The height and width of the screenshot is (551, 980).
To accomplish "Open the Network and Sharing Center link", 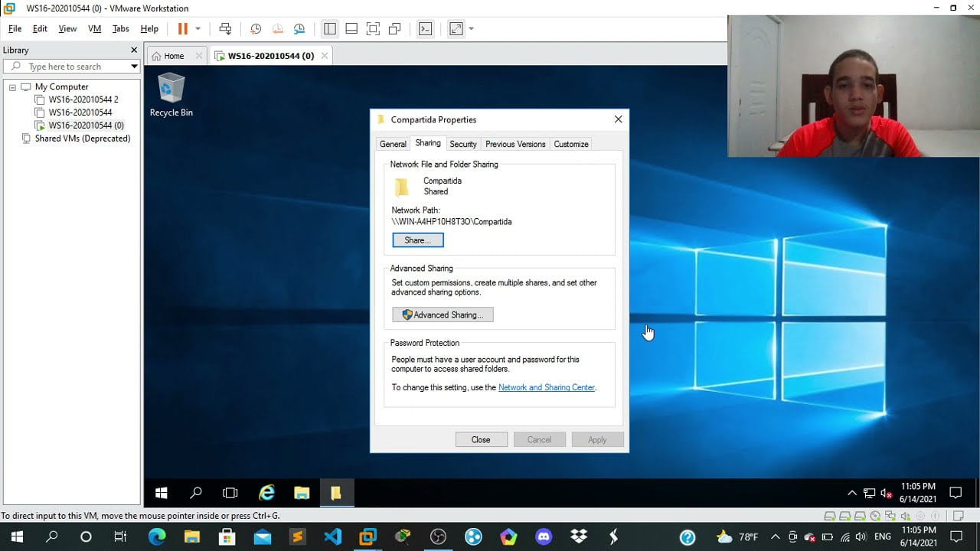I will (547, 387).
